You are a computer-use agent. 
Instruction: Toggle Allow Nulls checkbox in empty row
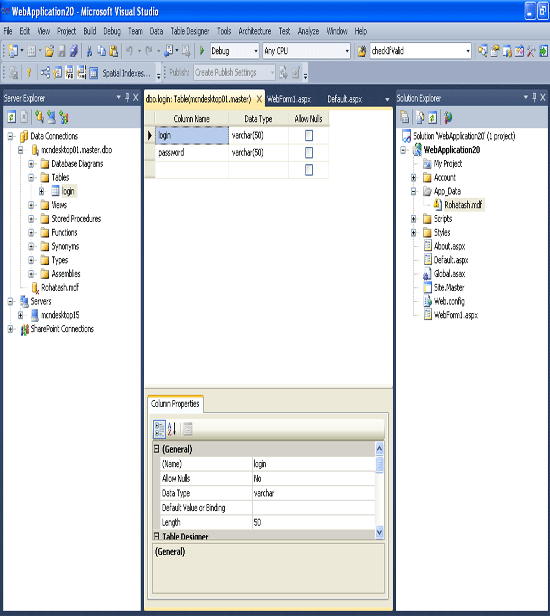tap(309, 170)
